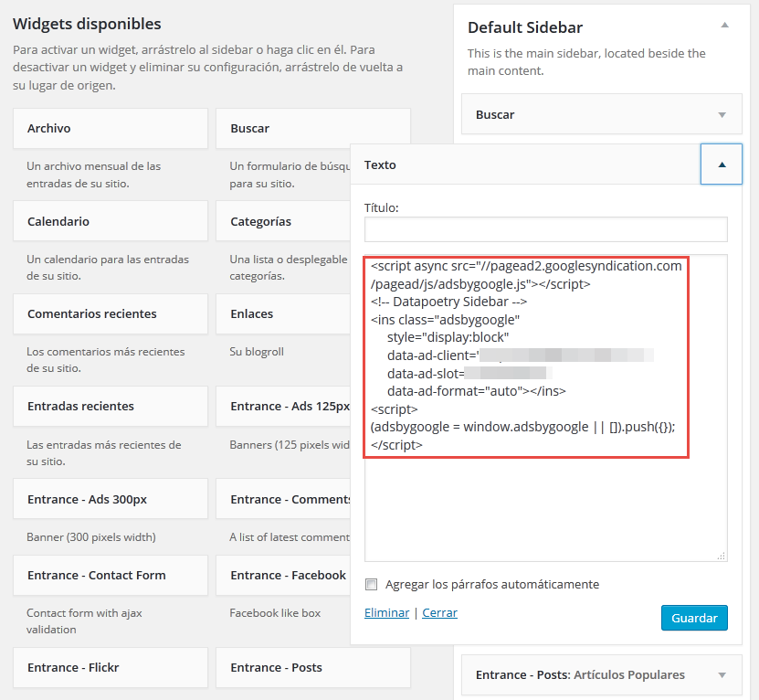
Task: Select the Archivo available widget
Action: coord(111,128)
